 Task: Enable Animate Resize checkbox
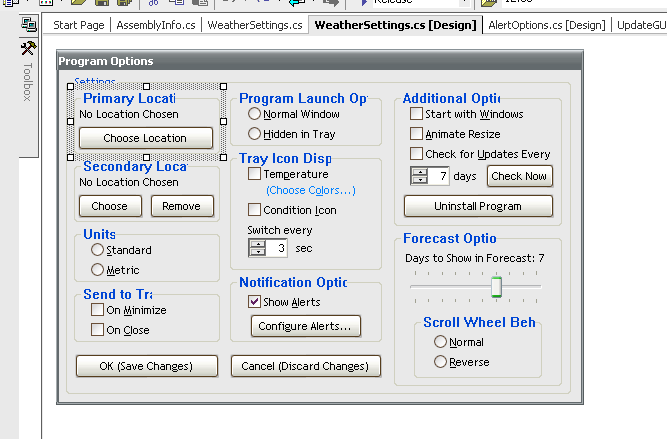click(x=416, y=134)
